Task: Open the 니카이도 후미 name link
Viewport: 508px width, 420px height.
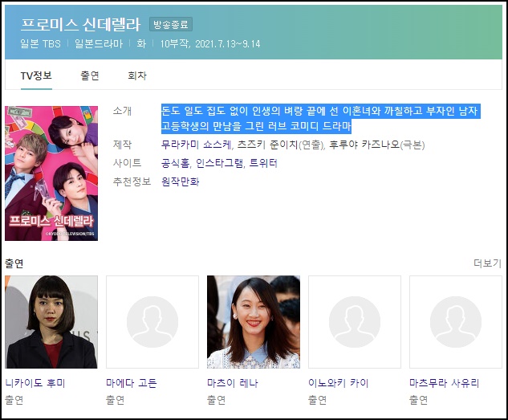Action: 35,383
